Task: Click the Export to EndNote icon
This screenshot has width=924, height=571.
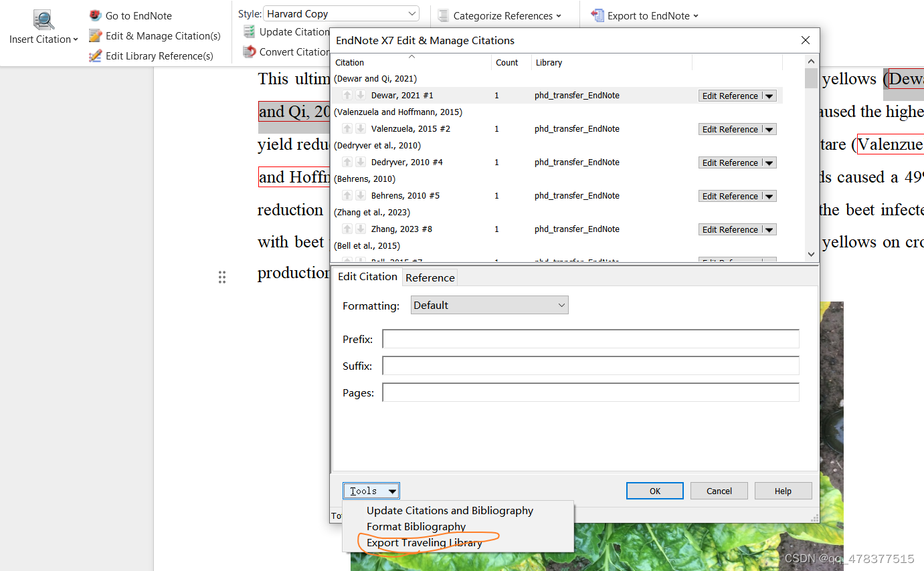Action: pos(598,15)
